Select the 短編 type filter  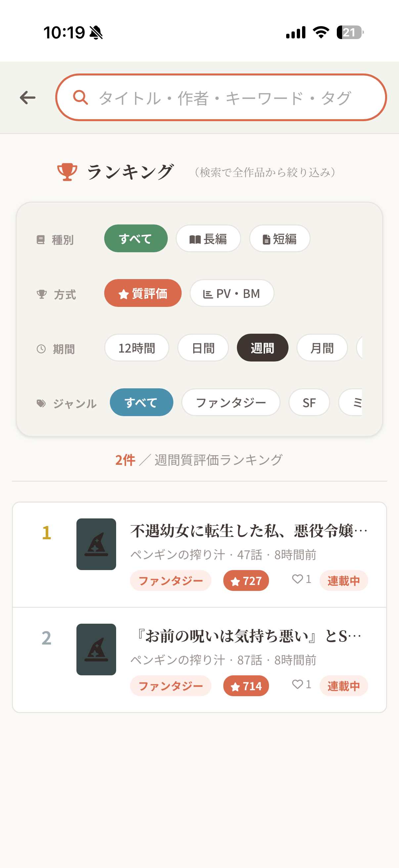click(x=280, y=239)
